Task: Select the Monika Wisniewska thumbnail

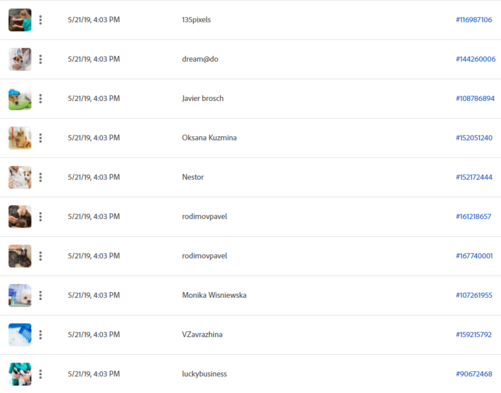Action: [20, 295]
